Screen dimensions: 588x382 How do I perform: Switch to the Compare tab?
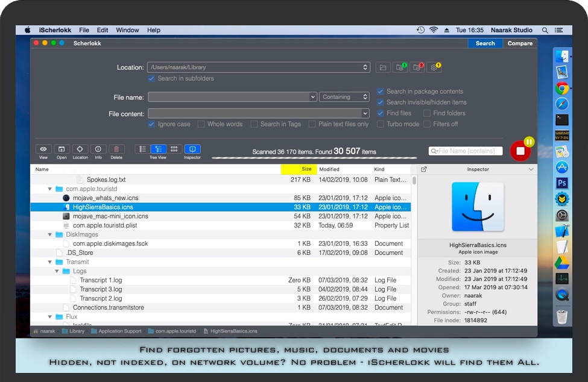coord(519,43)
